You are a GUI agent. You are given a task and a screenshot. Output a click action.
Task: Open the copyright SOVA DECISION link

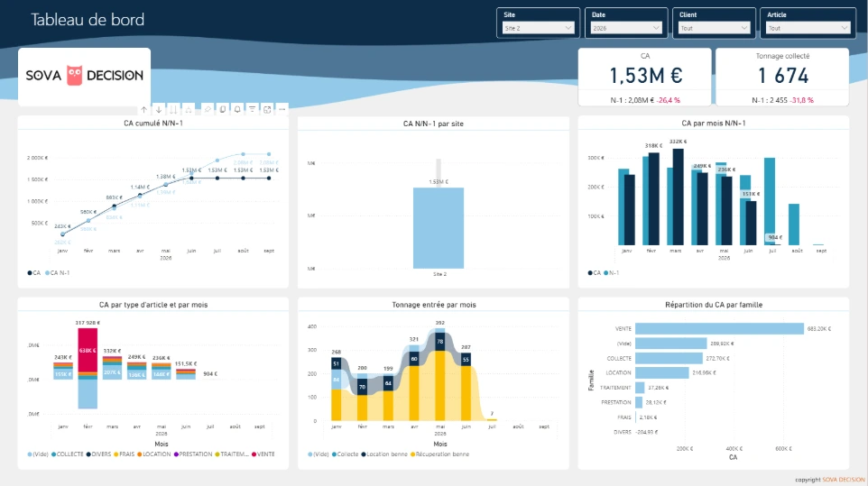point(844,480)
